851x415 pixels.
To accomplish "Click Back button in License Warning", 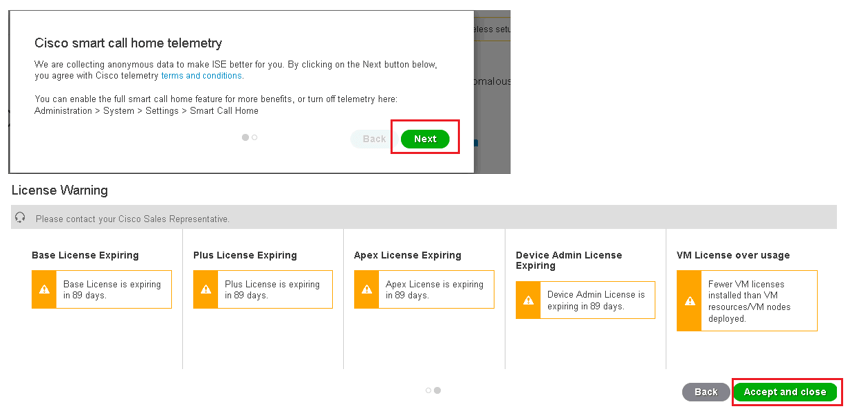I will [706, 392].
